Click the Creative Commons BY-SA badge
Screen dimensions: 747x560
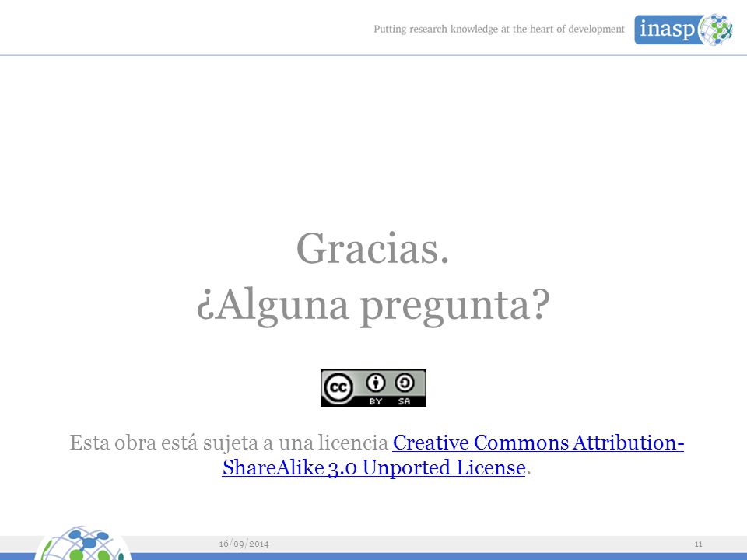coord(373,388)
